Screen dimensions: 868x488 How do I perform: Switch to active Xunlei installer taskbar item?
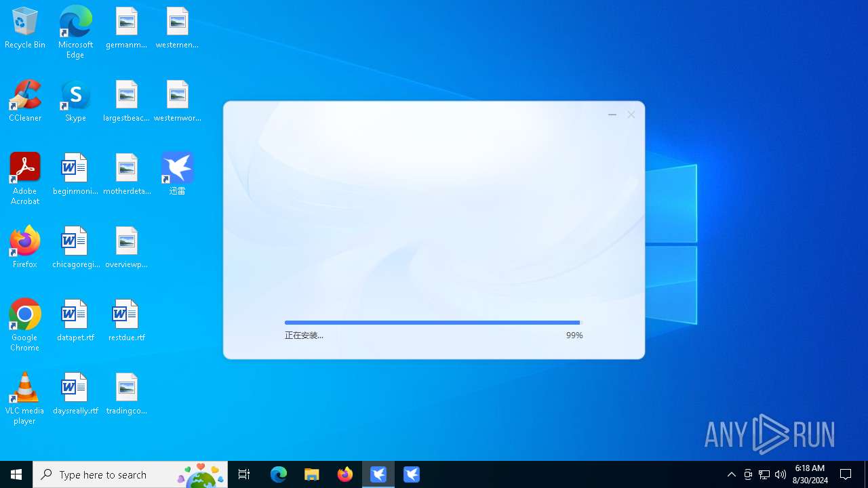(x=378, y=474)
